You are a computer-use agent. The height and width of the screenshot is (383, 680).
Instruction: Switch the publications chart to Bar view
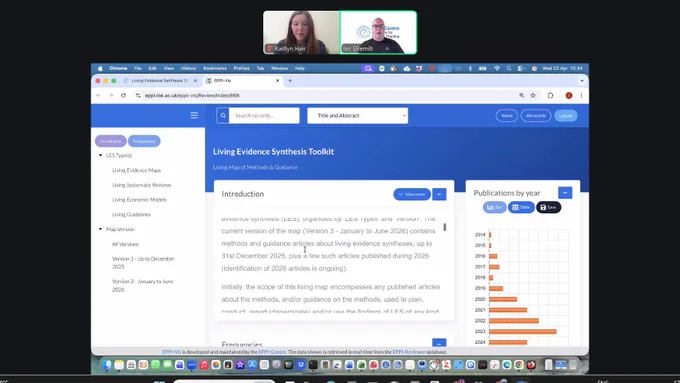coord(494,207)
